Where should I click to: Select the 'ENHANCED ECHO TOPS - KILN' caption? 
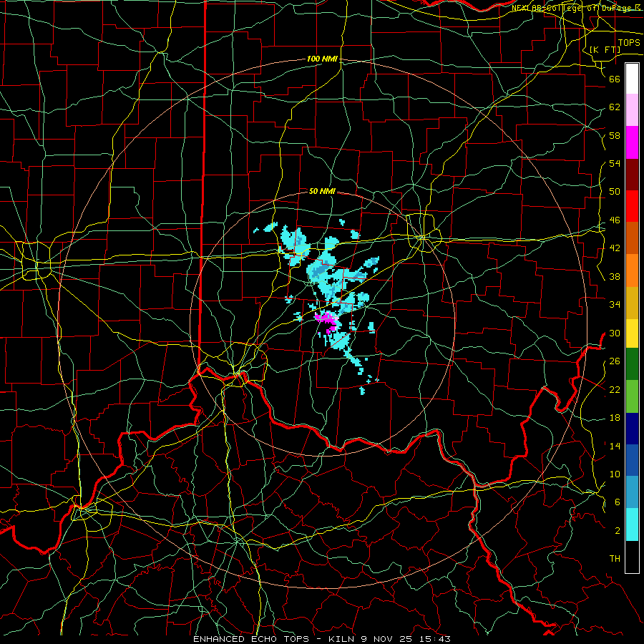tap(274, 639)
